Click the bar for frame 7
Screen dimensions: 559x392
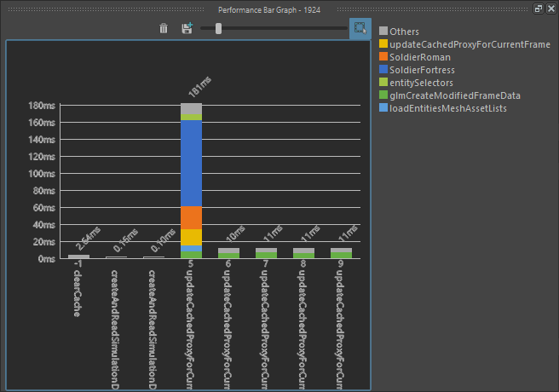[267, 253]
